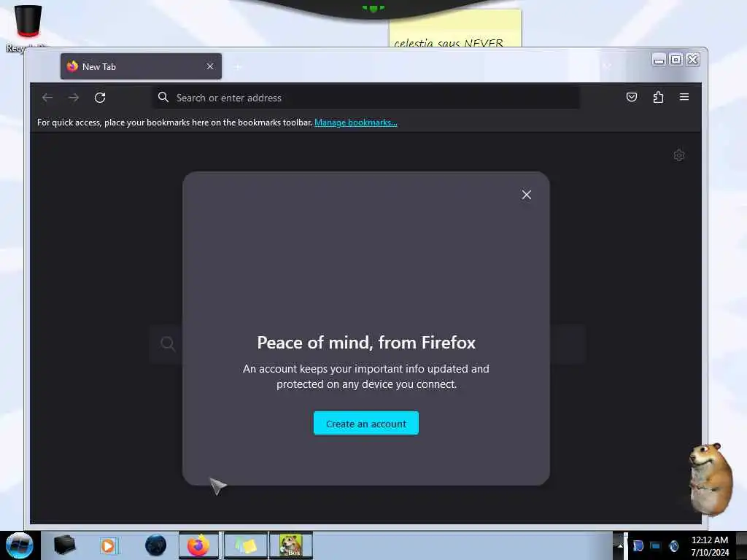The height and width of the screenshot is (560, 747).
Task: Close the Firefox window
Action: pos(693,60)
